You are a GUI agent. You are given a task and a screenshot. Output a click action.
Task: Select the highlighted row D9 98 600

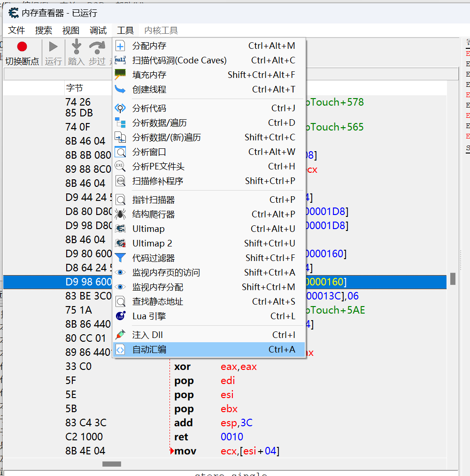click(225, 282)
